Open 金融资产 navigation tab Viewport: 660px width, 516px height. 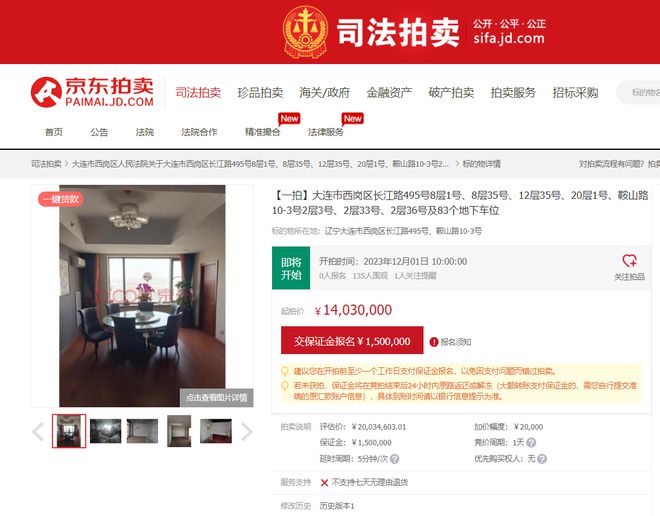point(389,93)
